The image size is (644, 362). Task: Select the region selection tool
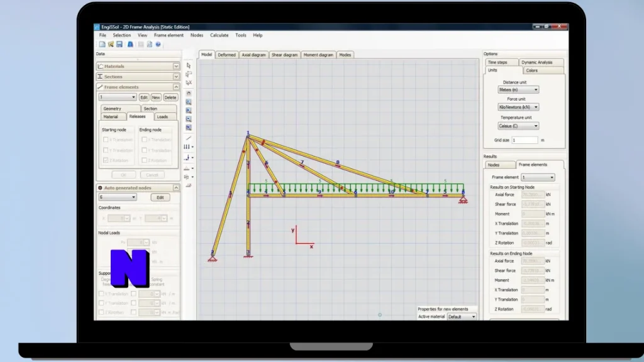tap(189, 74)
